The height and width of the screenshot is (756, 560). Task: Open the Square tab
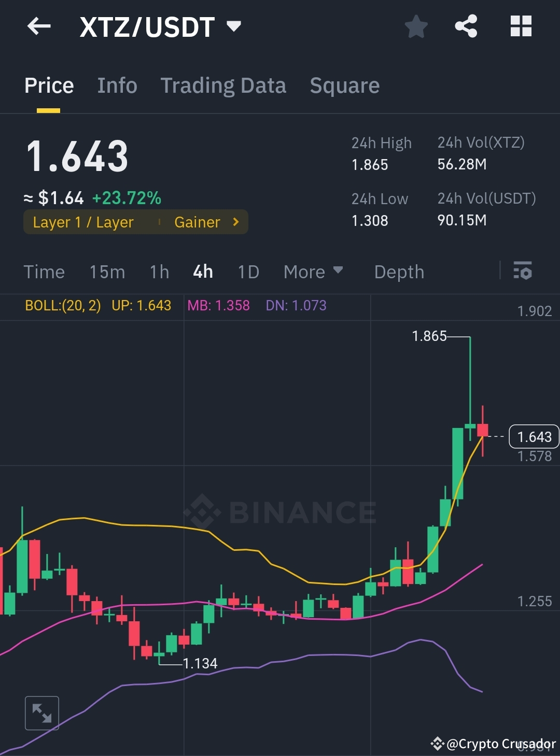click(x=344, y=85)
